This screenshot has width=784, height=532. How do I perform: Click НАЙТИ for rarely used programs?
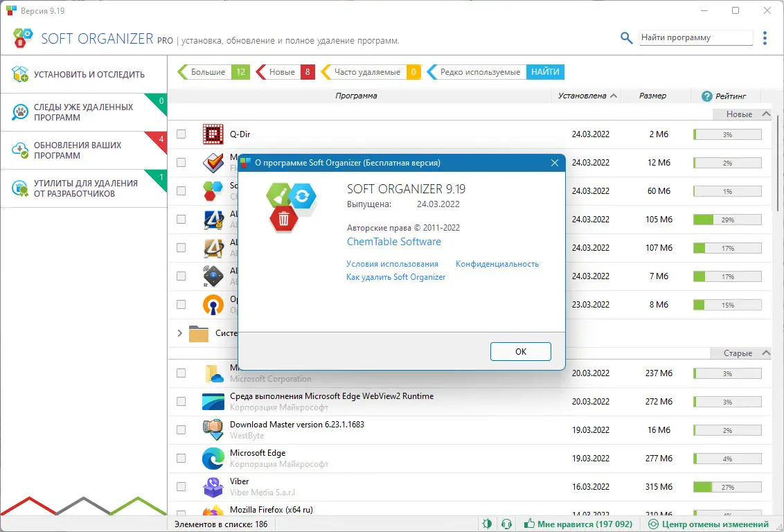click(x=545, y=72)
